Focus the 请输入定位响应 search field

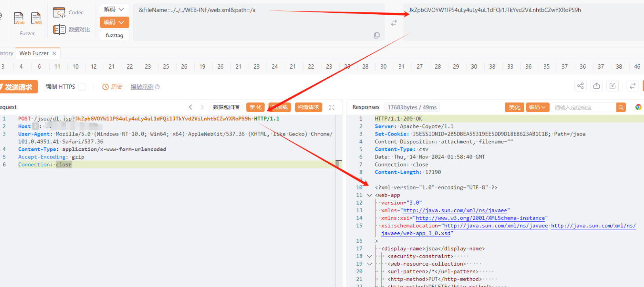click(x=583, y=107)
